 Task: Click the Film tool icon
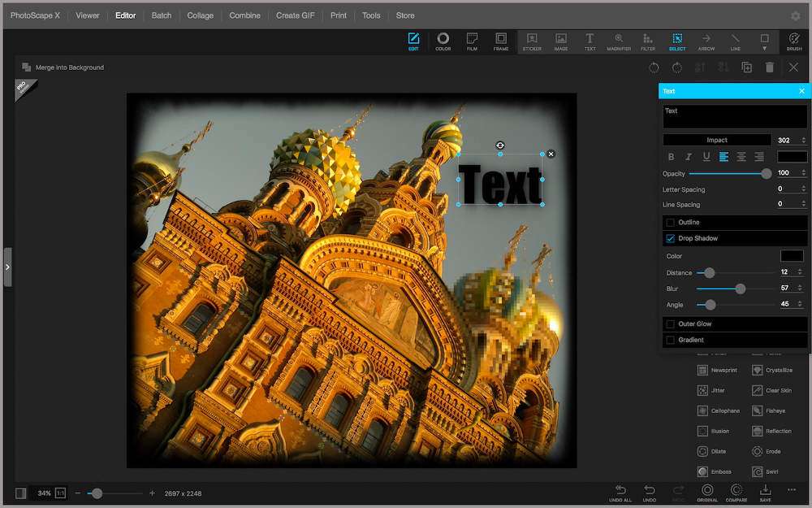pos(472,41)
